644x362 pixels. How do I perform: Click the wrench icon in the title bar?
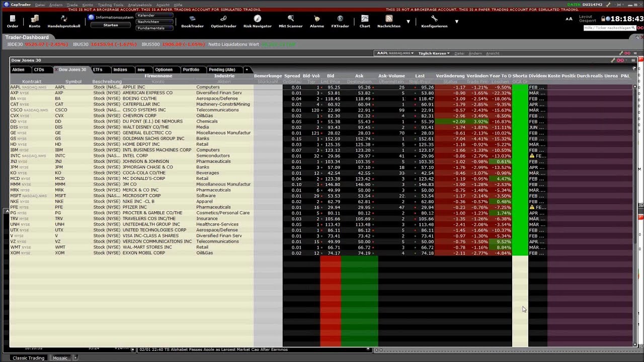[608, 5]
